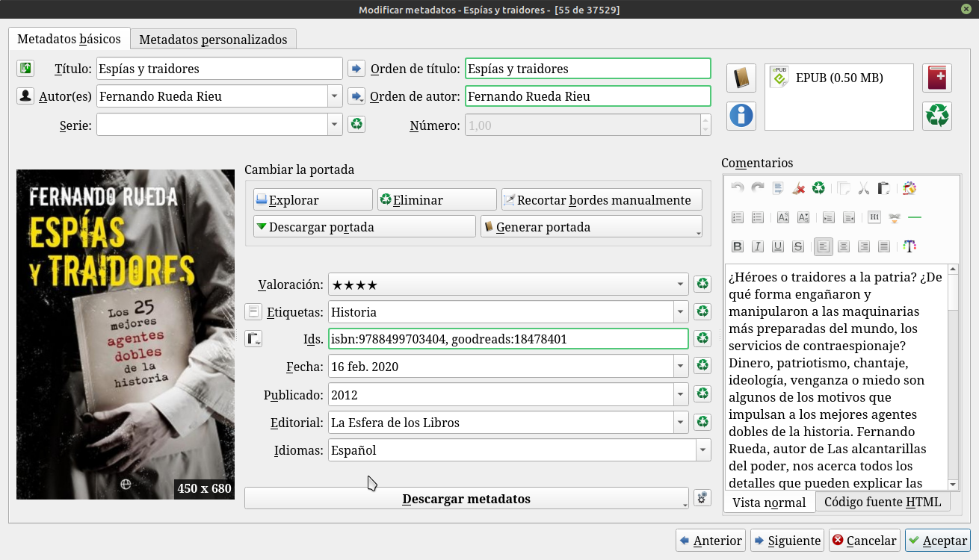The height and width of the screenshot is (560, 979).
Task: Clear the rating with its recycle icon
Action: [702, 284]
